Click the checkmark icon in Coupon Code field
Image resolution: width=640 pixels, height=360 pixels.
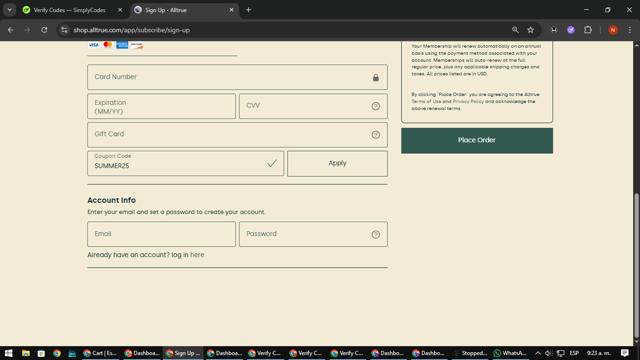pyautogui.click(x=272, y=163)
